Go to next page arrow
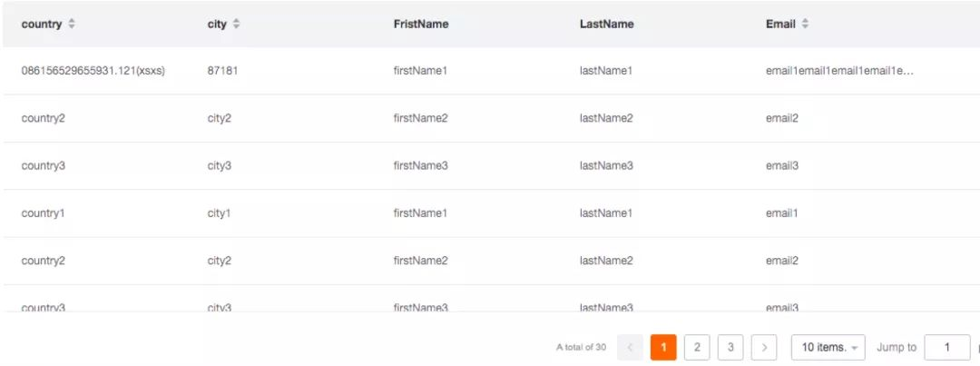 point(764,347)
